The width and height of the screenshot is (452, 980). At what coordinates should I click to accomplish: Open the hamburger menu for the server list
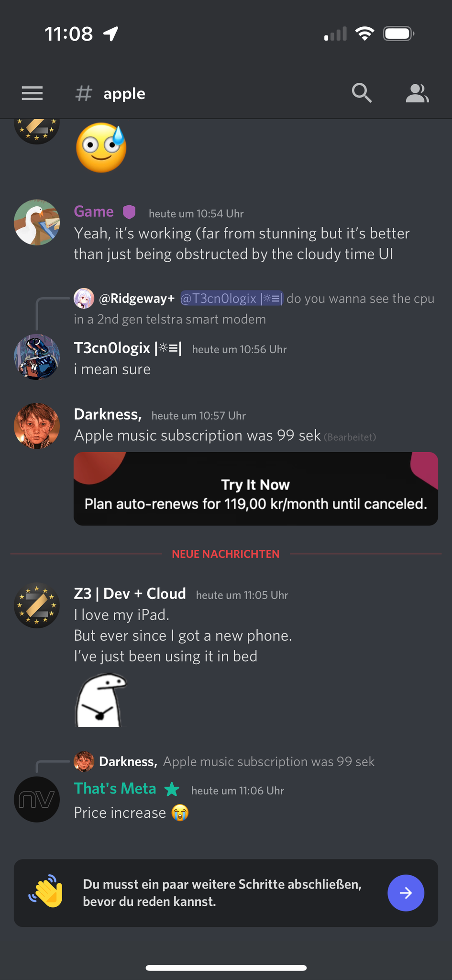pyautogui.click(x=32, y=93)
